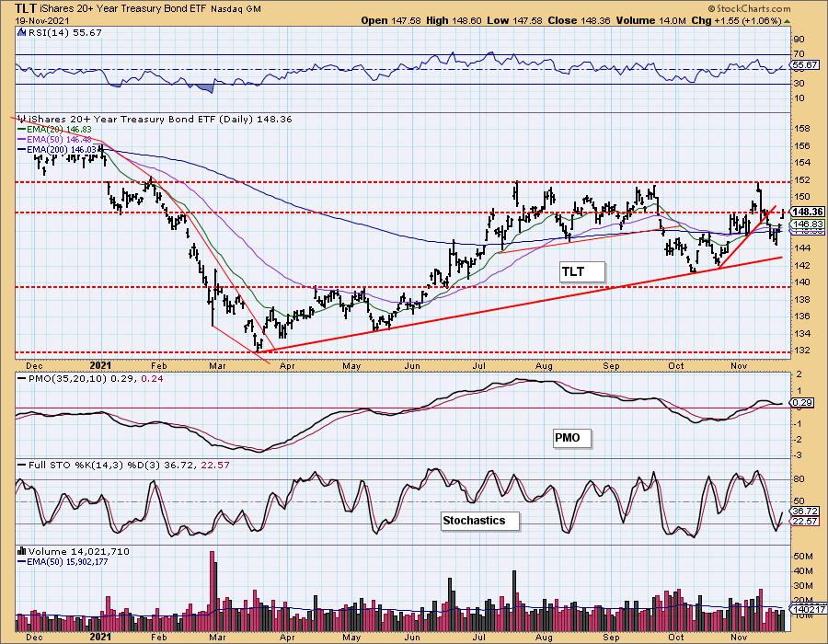Click the 0.29 PMO tag on right axis
Screen dimensions: 828x644
point(802,402)
